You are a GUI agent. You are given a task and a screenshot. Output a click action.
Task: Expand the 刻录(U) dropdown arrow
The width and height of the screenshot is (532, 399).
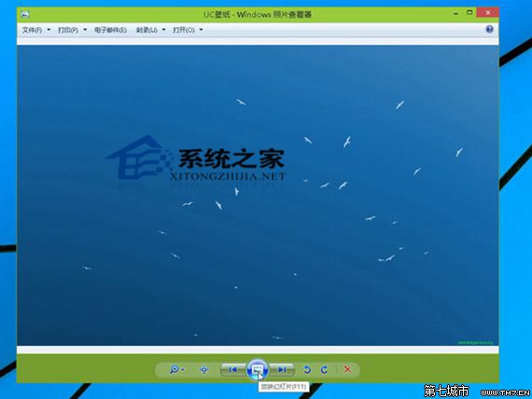coord(163,30)
